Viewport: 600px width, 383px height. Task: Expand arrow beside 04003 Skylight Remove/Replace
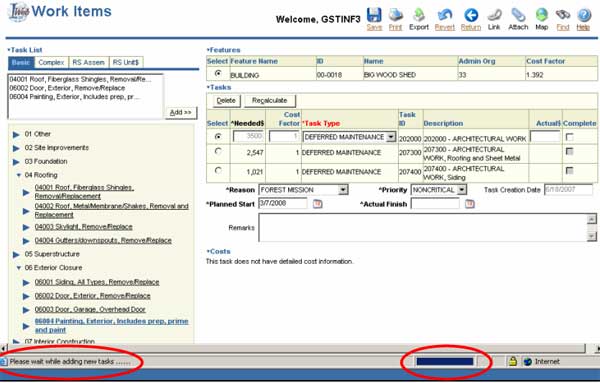pyautogui.click(x=26, y=227)
